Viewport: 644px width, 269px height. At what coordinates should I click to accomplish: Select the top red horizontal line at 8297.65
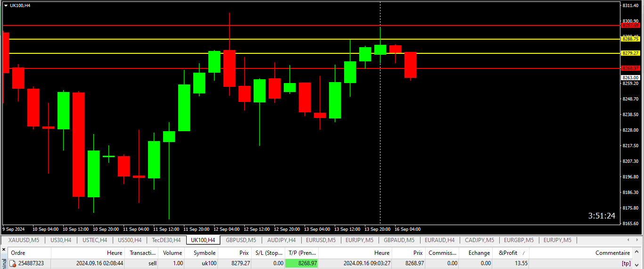[311, 25]
